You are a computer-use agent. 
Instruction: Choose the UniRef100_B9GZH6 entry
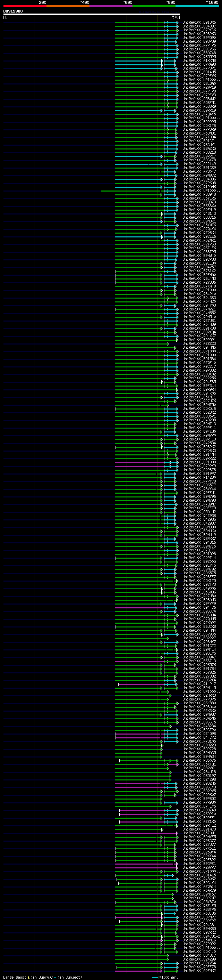(x=199, y=783)
